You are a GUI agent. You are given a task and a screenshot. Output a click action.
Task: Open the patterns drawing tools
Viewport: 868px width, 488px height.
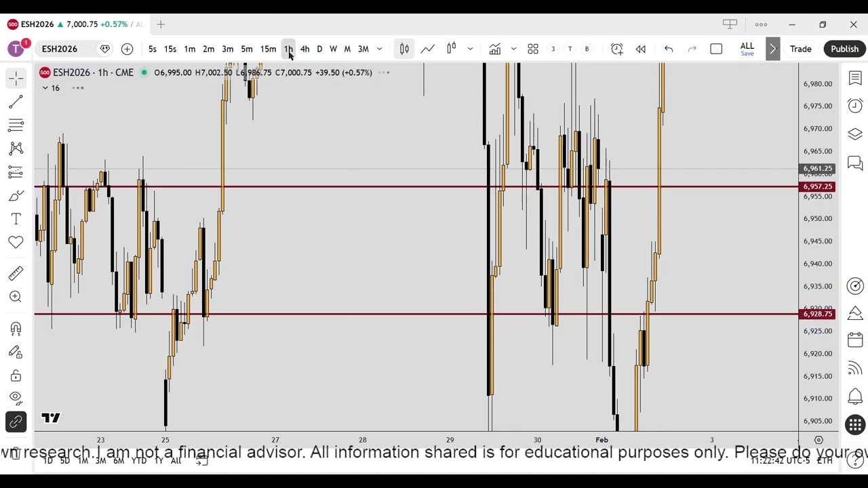16,148
